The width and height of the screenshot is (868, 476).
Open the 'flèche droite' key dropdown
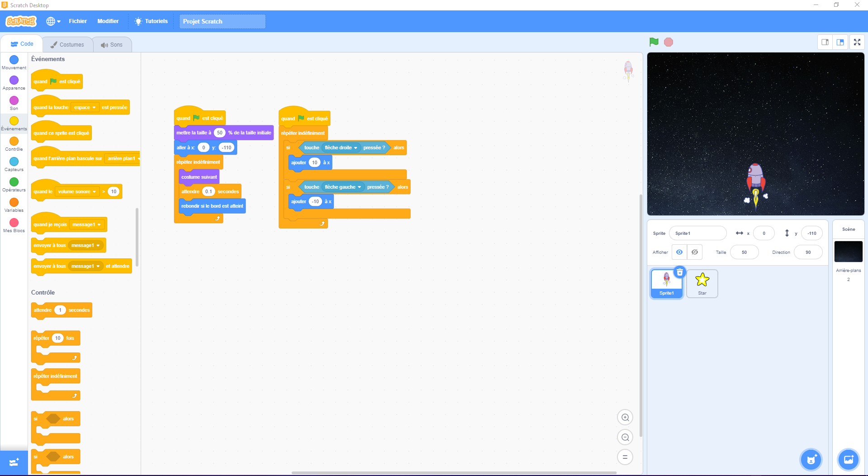point(341,148)
